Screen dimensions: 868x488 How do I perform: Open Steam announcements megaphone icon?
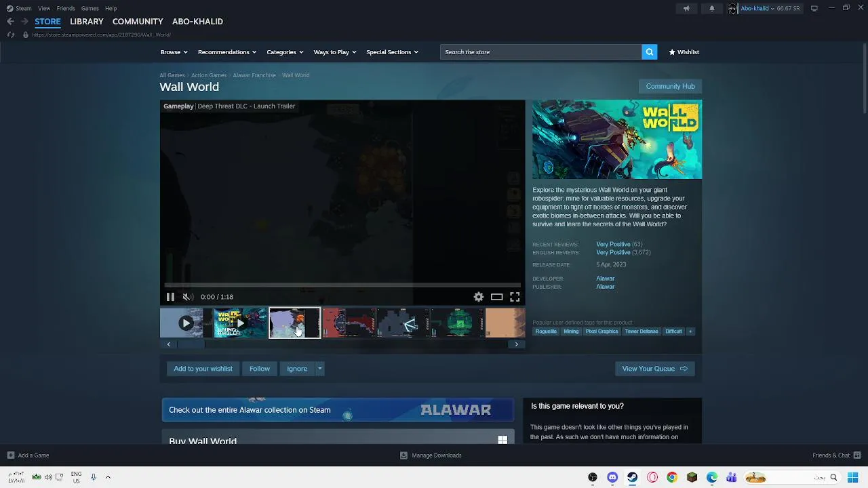(x=686, y=8)
